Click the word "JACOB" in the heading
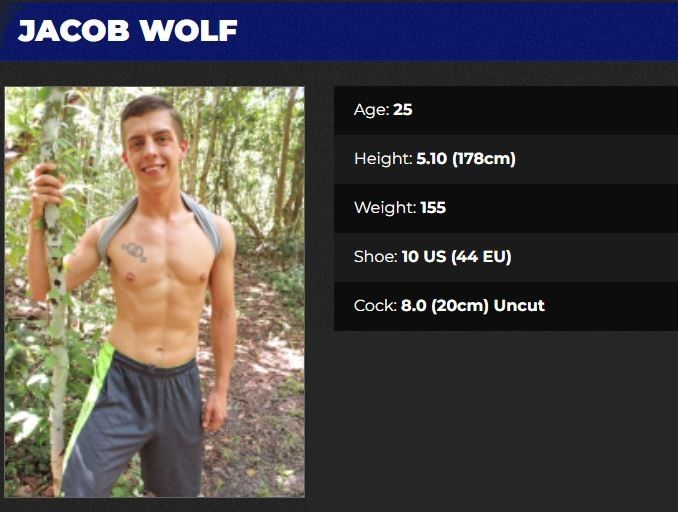This screenshot has height=512, width=678. [74, 31]
